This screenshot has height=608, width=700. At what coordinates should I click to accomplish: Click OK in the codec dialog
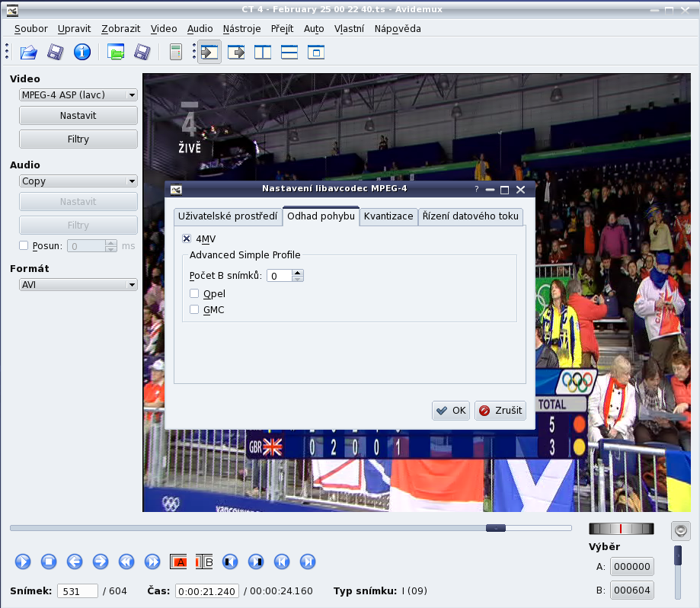tap(450, 411)
